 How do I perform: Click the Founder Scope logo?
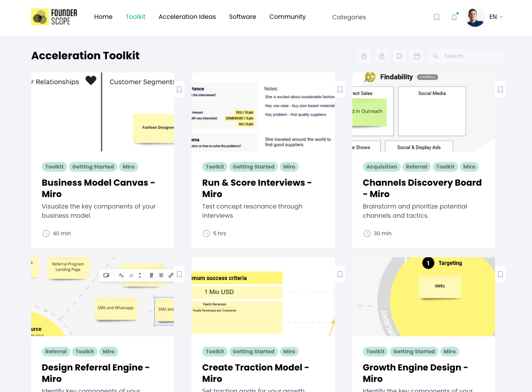click(54, 17)
